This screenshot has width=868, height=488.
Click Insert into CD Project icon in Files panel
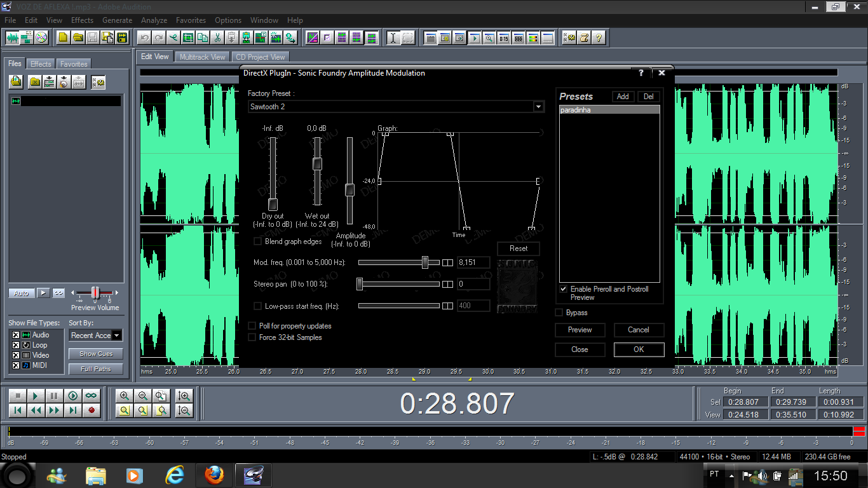64,81
